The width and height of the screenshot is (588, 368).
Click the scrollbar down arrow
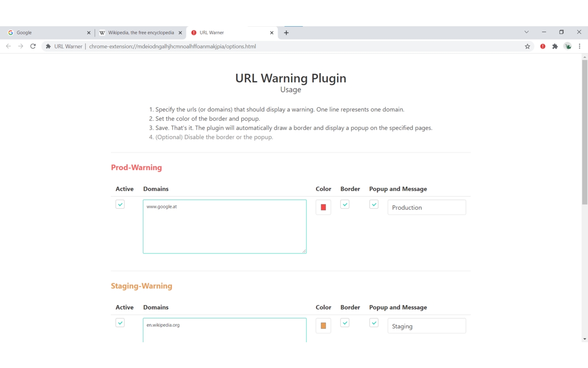click(x=584, y=339)
